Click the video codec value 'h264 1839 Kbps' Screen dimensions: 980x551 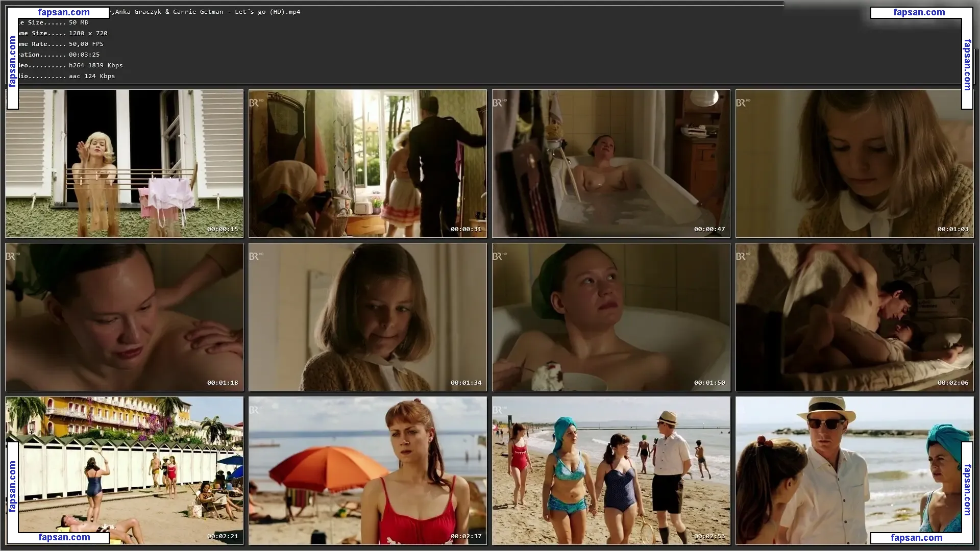(96, 65)
